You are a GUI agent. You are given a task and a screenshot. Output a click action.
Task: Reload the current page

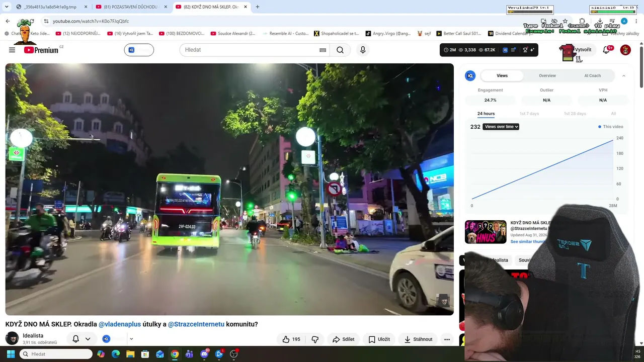[x=31, y=21]
